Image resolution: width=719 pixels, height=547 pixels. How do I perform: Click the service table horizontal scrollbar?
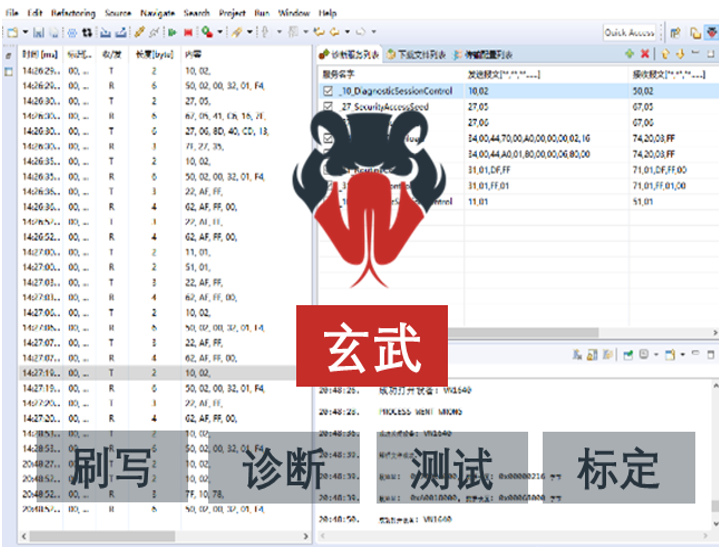pyautogui.click(x=523, y=332)
